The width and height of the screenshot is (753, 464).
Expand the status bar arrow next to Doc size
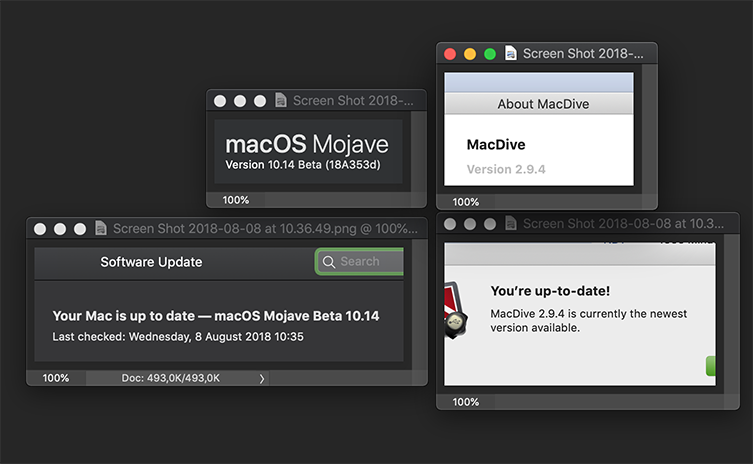[x=262, y=378]
